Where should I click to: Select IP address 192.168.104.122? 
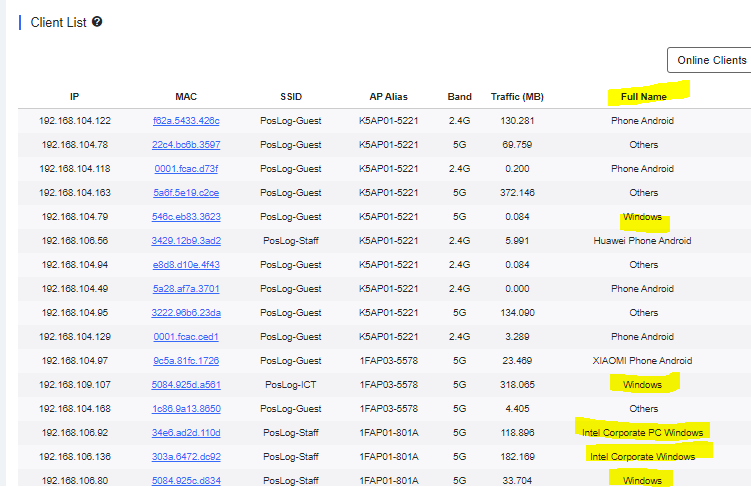[x=75, y=121]
